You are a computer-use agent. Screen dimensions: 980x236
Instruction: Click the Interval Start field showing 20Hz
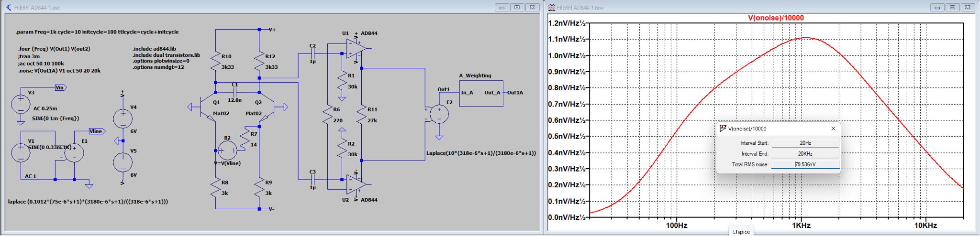(x=805, y=143)
